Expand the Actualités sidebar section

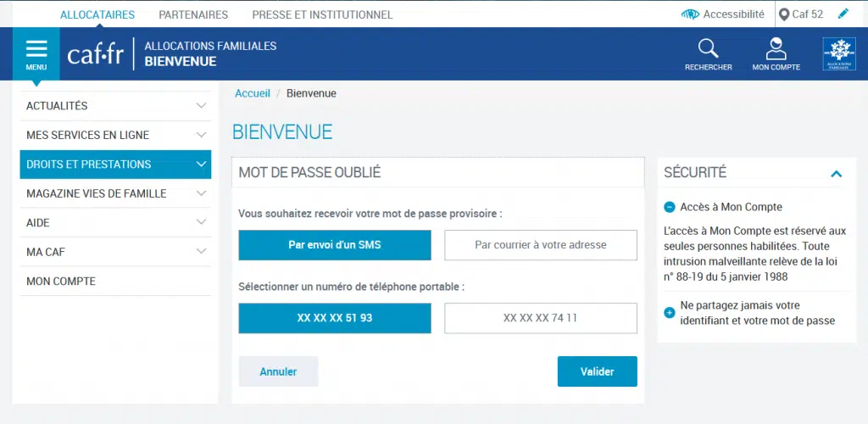coord(115,106)
